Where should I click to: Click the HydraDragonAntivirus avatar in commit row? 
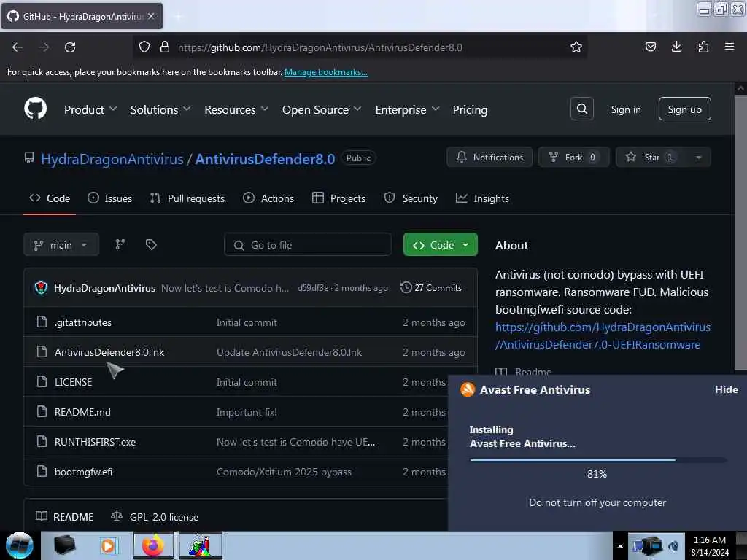pos(41,287)
